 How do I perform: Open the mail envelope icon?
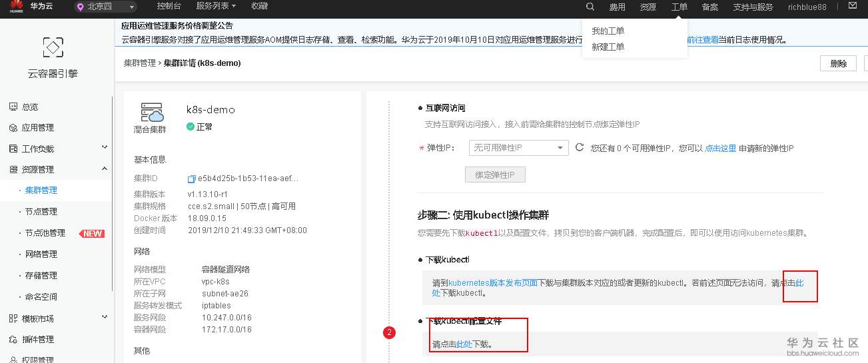[852, 6]
